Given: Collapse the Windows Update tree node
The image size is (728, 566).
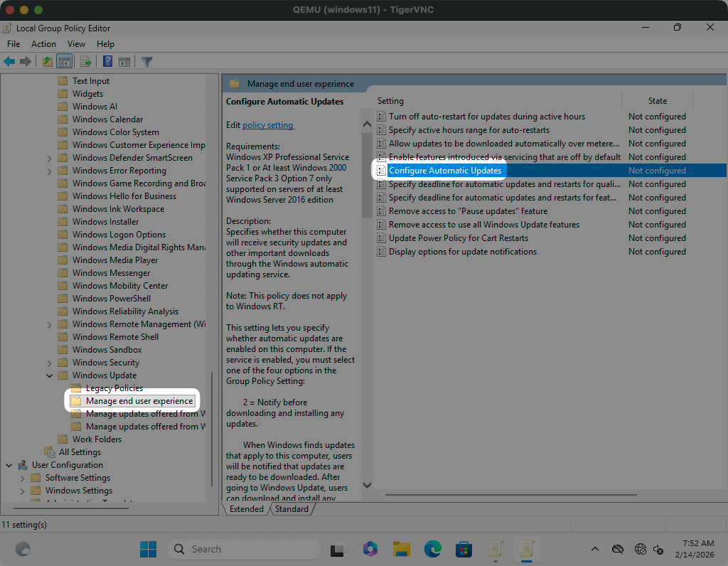Looking at the screenshot, I should 49,375.
